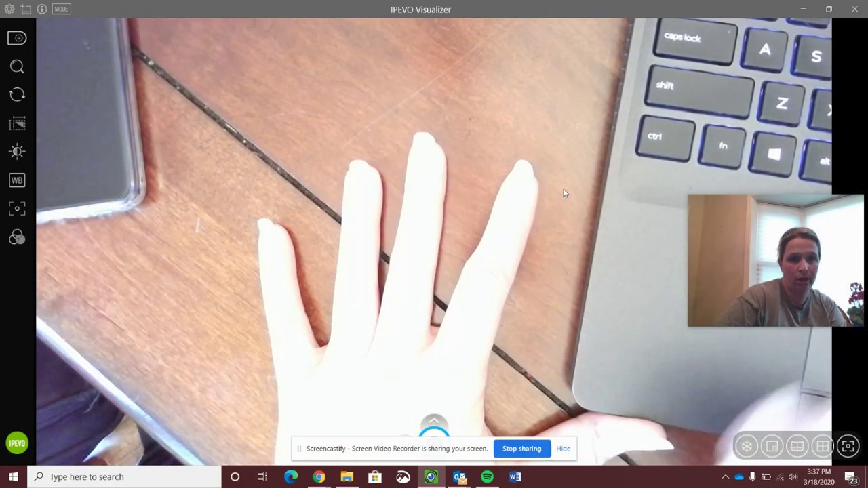Expand the bottom panel chevron

[434, 422]
